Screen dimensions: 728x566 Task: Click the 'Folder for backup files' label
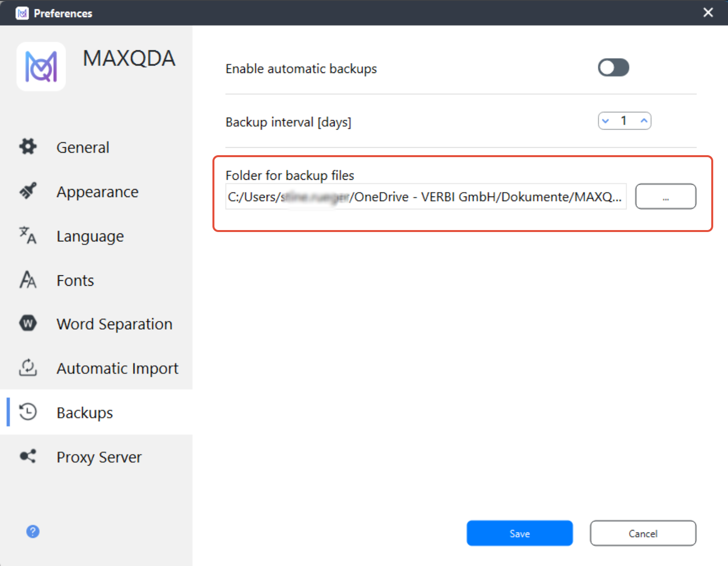[x=290, y=175]
